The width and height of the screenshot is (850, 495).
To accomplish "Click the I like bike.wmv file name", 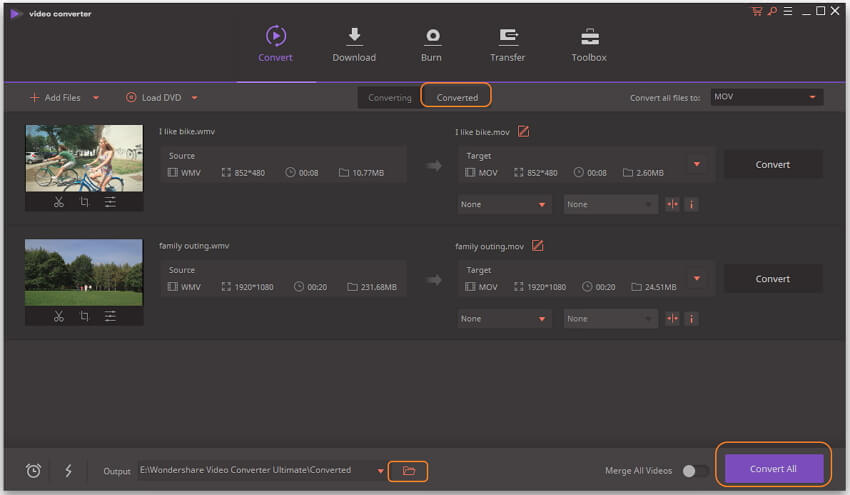I will (x=187, y=132).
